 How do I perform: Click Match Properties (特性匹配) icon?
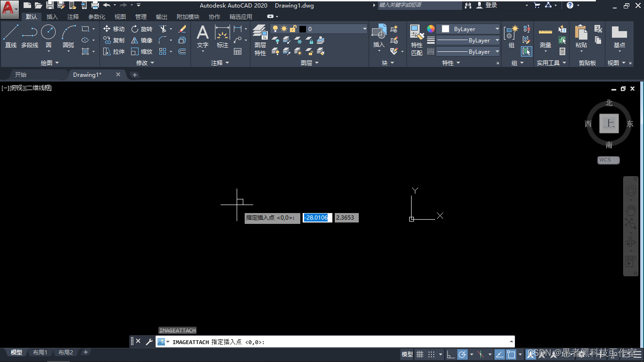pyautogui.click(x=417, y=40)
